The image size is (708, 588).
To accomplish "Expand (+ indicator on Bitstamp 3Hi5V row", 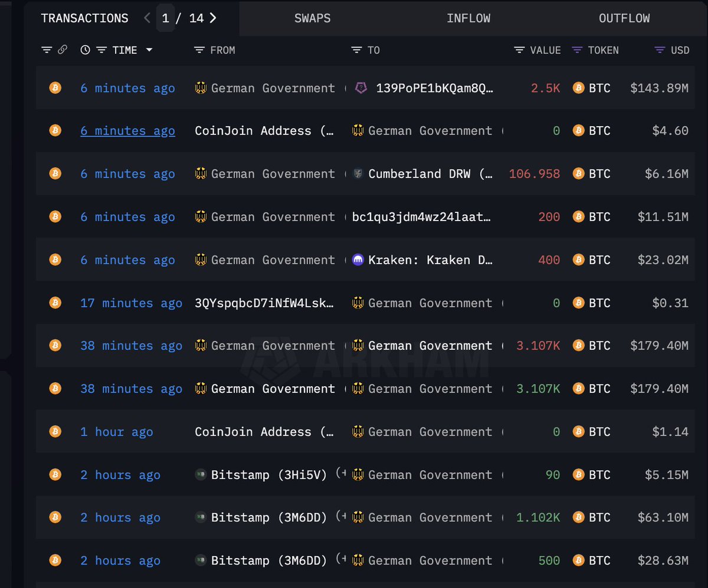I will click(342, 472).
